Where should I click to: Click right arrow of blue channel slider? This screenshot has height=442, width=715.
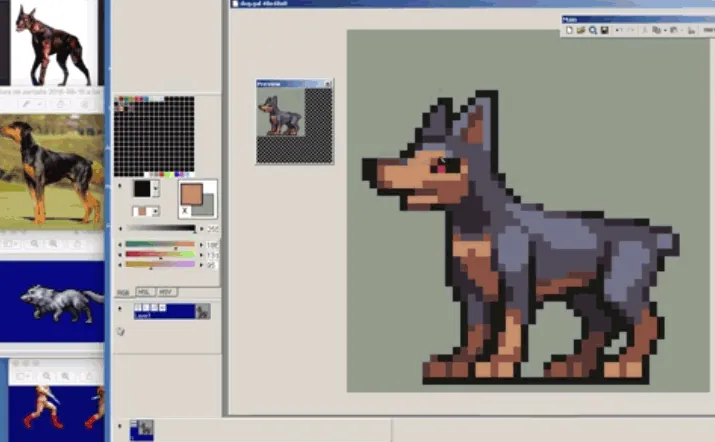point(202,265)
